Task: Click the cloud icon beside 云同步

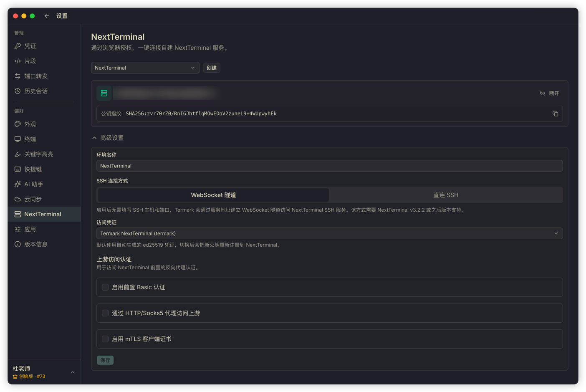Action: coord(18,199)
